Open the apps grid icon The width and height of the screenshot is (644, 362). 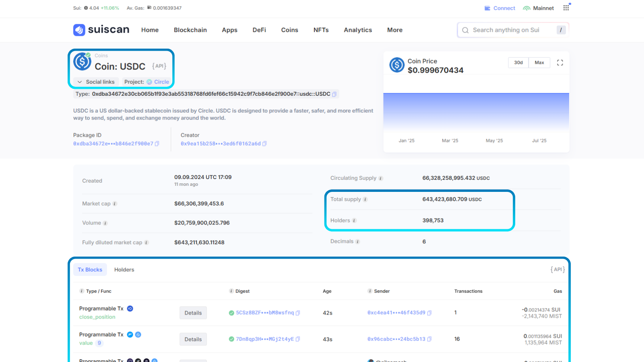[566, 8]
